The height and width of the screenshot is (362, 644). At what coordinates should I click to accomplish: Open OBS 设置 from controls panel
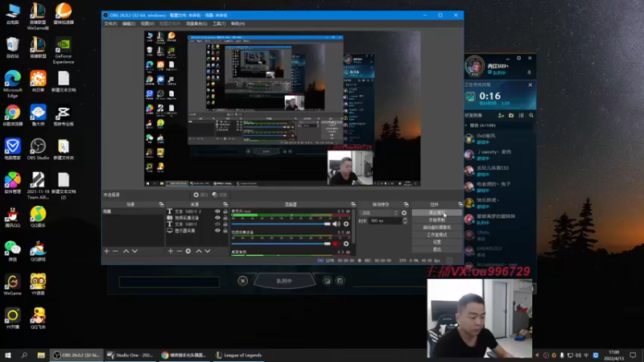(x=436, y=242)
